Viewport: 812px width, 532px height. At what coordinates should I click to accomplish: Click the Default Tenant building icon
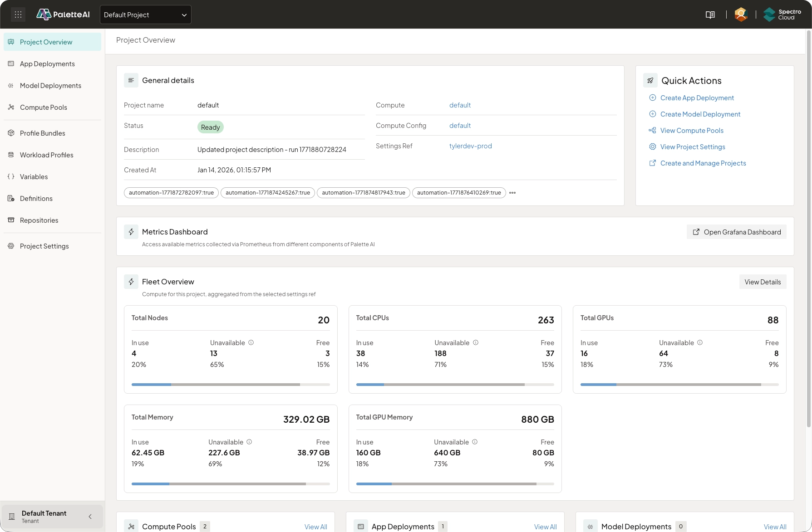coord(12,517)
